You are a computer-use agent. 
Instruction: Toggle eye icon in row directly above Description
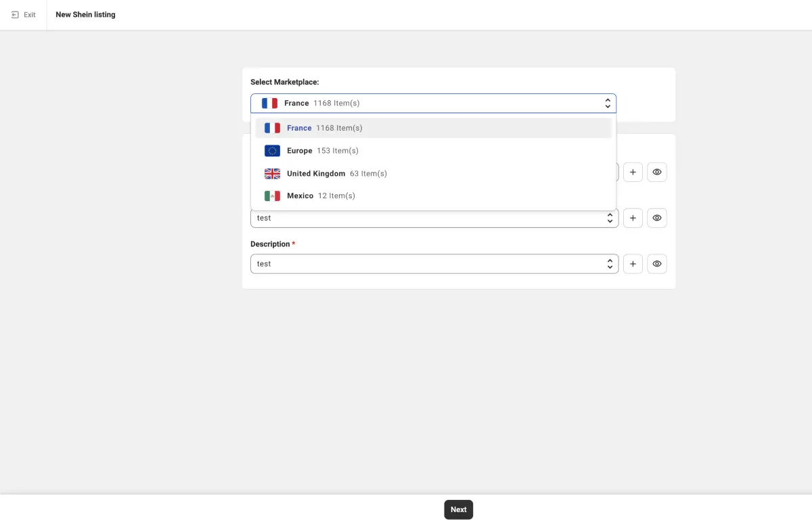pyautogui.click(x=656, y=218)
